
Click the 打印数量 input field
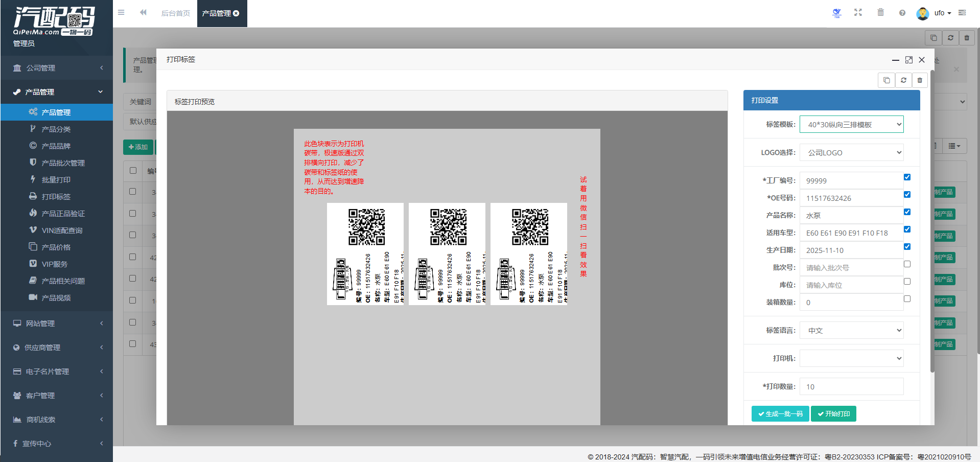click(851, 387)
